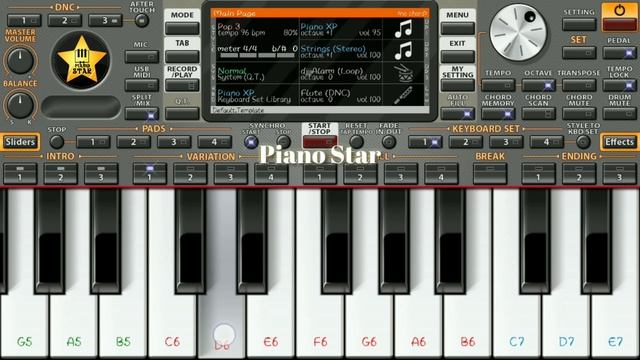The height and width of the screenshot is (360, 640).
Task: Select Strings (Stereo) on display
Action: point(340,51)
